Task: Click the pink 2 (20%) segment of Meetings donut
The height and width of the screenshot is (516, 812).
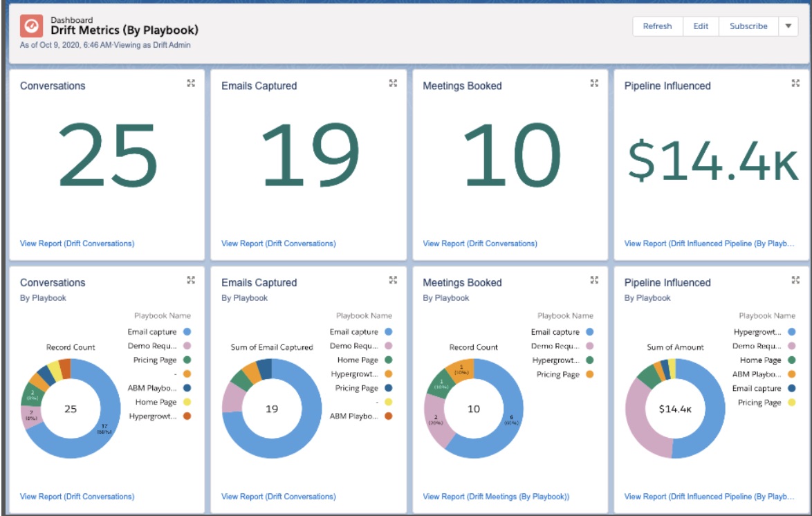Action: tap(435, 421)
